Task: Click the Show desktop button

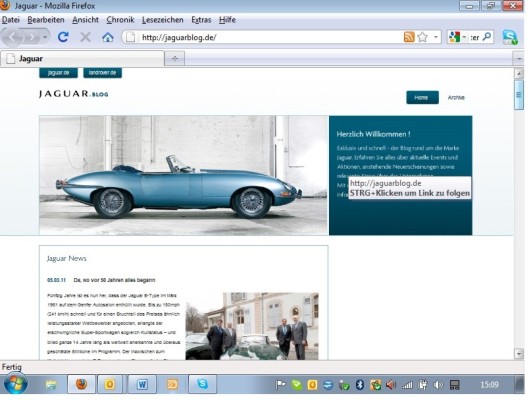Action: pos(520,384)
